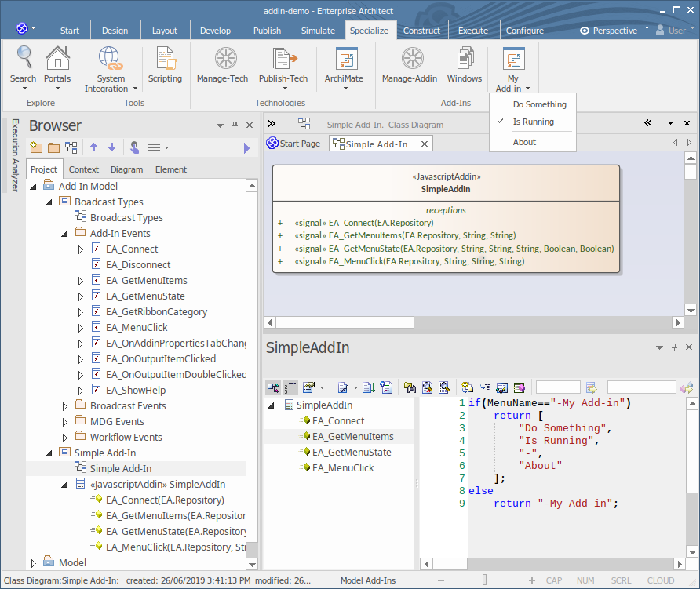Open the Perspective selector
The height and width of the screenshot is (589, 700).
[614, 31]
